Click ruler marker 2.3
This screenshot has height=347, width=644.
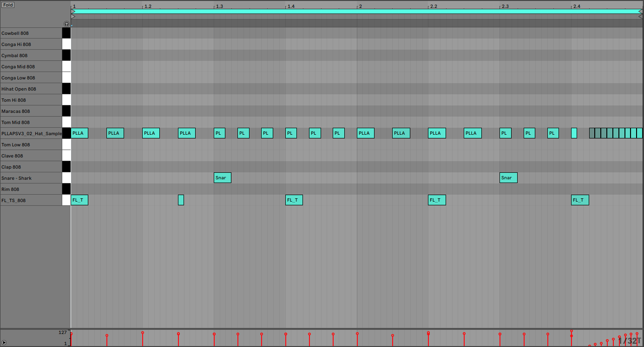point(505,7)
